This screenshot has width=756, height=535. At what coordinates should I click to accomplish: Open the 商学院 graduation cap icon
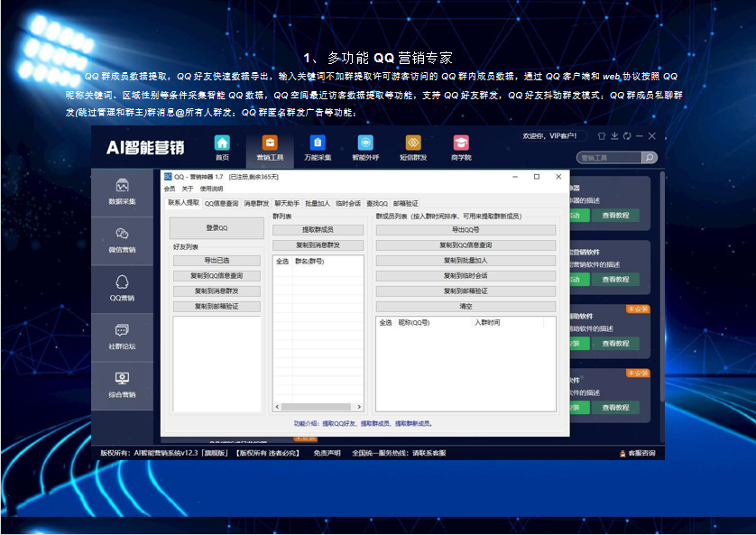coord(461,143)
